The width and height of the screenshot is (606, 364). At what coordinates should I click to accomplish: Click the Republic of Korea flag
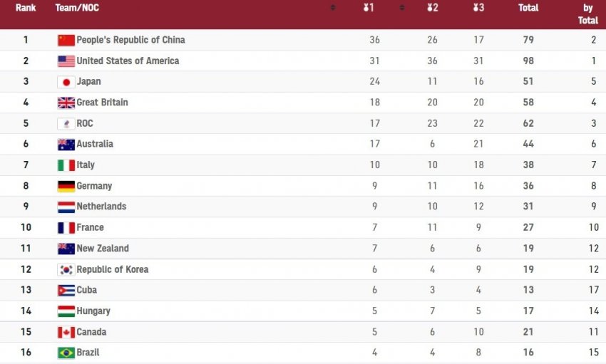point(66,270)
